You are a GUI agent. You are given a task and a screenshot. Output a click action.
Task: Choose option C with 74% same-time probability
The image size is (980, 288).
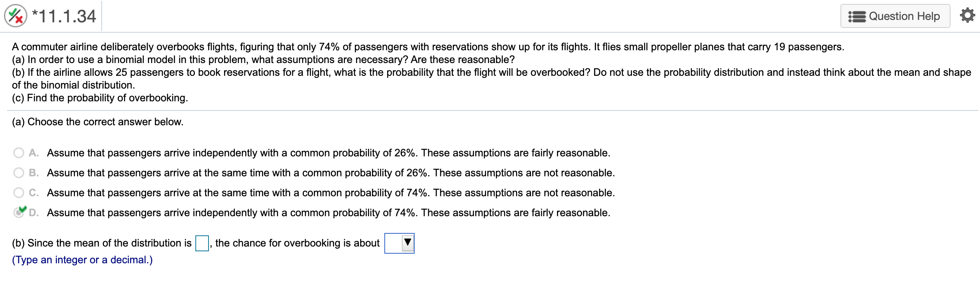click(x=19, y=192)
